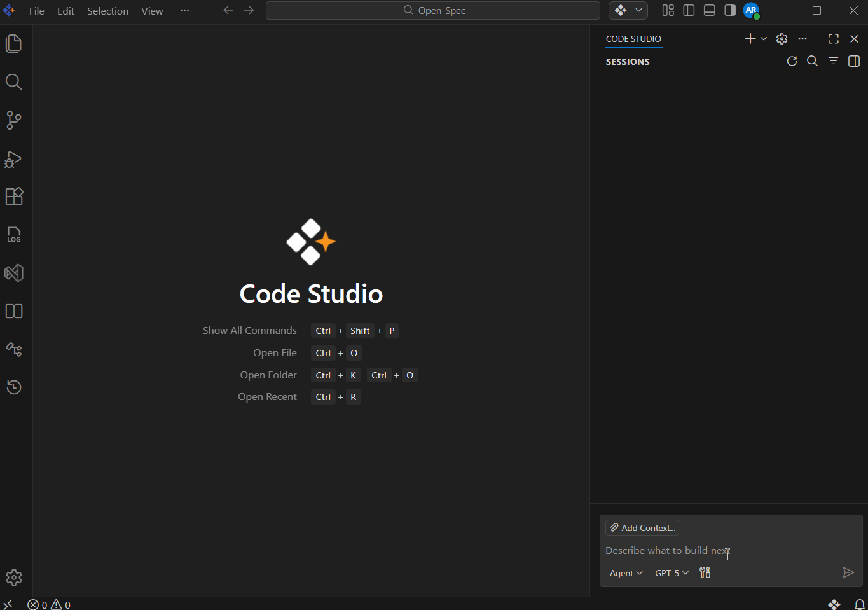This screenshot has width=868, height=610.
Task: Open the LOG viewer icon in sidebar
Action: (14, 235)
